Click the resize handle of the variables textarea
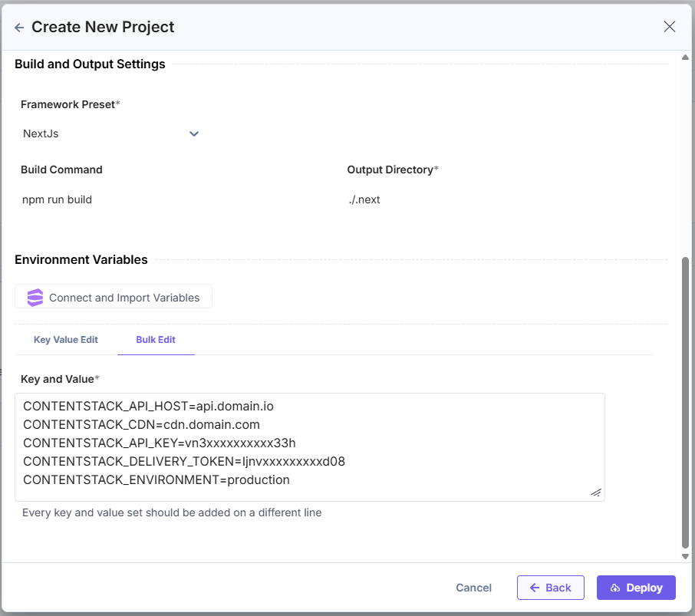 click(596, 493)
